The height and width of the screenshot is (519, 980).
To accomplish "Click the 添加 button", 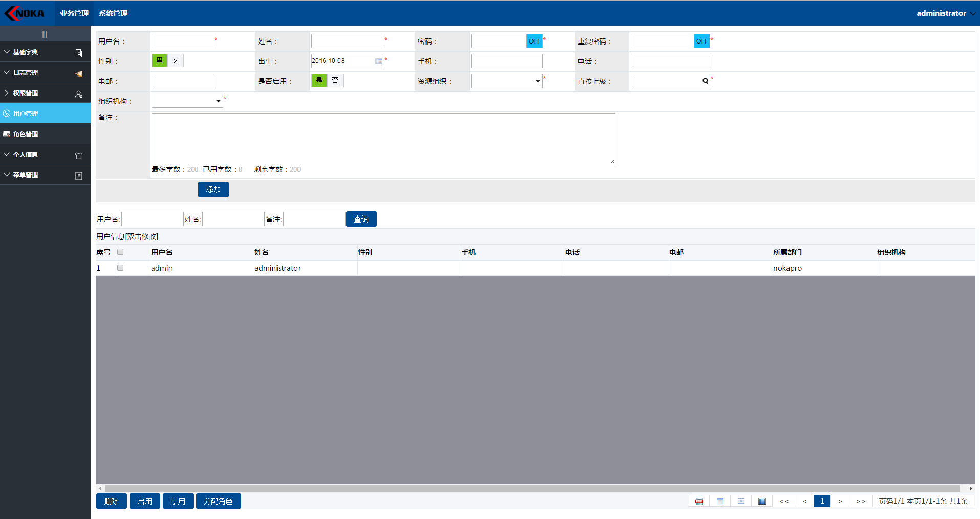I will (x=213, y=189).
